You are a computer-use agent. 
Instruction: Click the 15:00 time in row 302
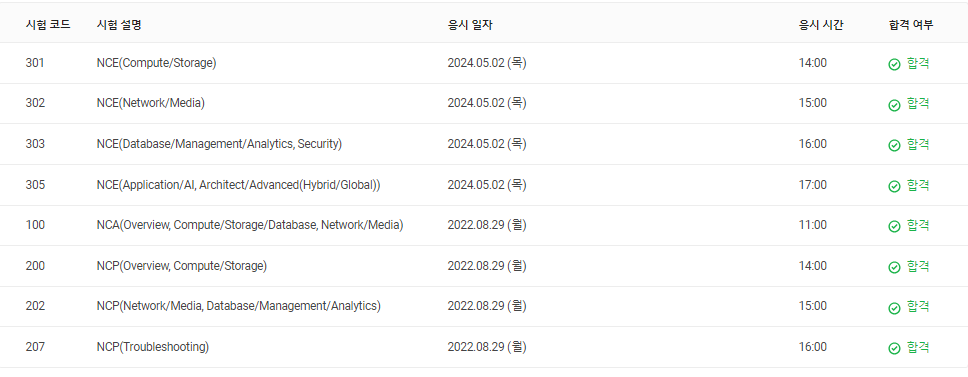click(812, 104)
